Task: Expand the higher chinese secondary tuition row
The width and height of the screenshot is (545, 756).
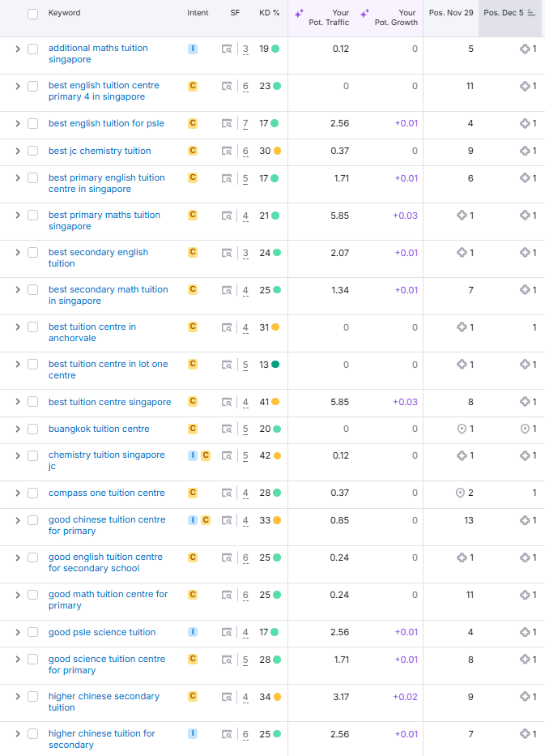Action: coord(17,697)
